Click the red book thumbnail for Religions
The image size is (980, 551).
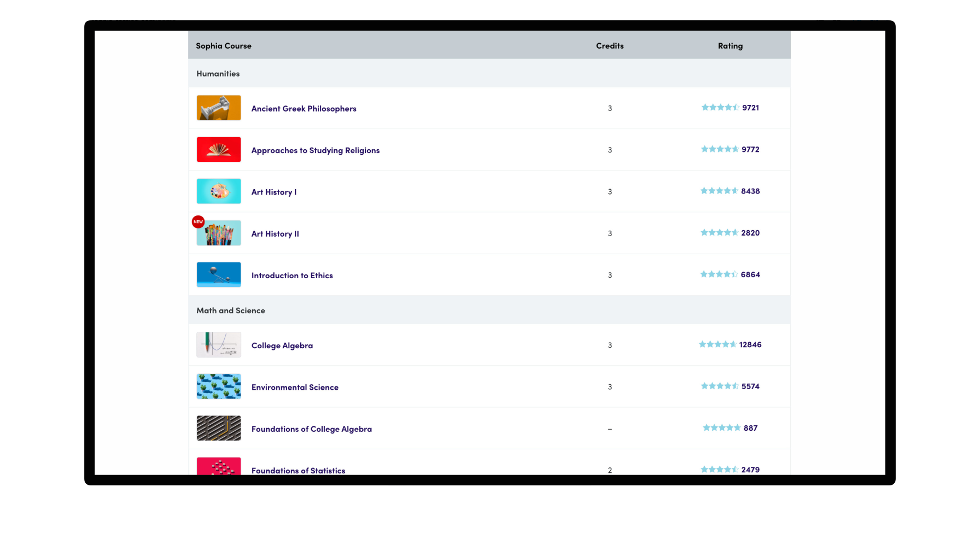click(x=219, y=149)
